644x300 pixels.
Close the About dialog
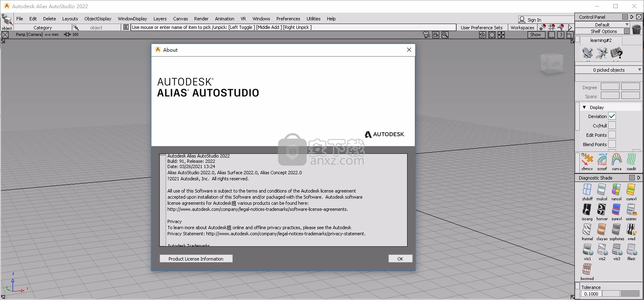click(409, 50)
